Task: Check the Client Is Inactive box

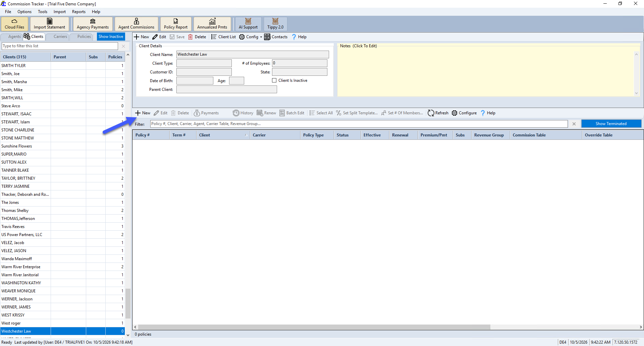Action: [274, 80]
